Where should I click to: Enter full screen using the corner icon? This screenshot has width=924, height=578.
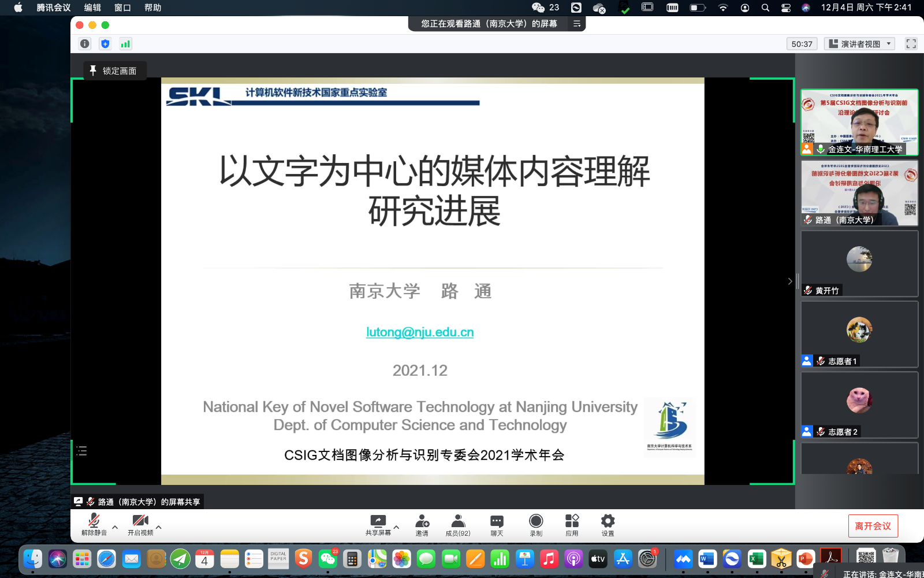pos(911,44)
